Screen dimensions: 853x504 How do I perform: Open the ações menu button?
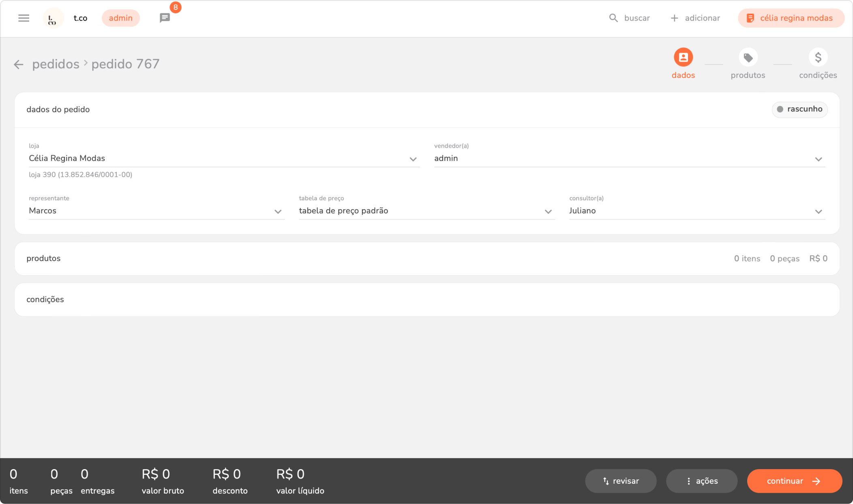[x=701, y=481]
